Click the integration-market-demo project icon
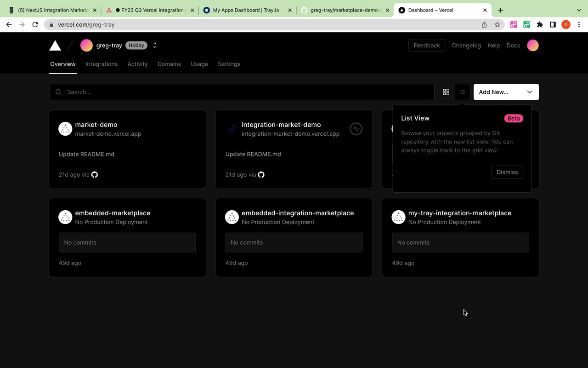 tap(232, 129)
